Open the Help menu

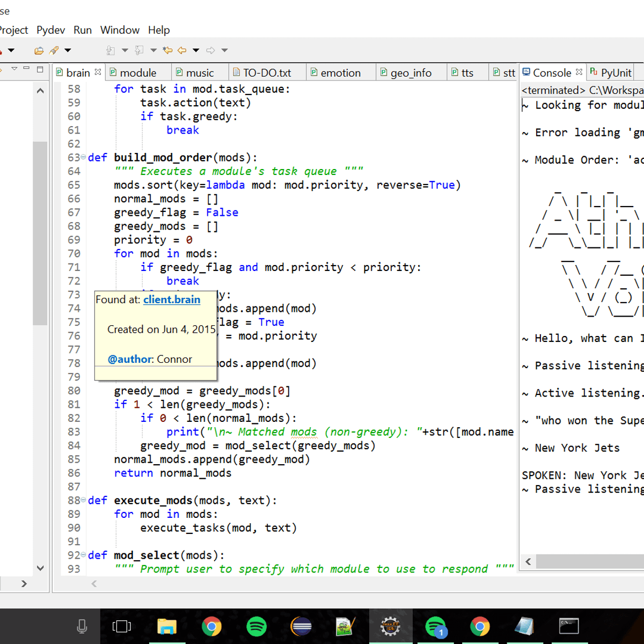159,30
